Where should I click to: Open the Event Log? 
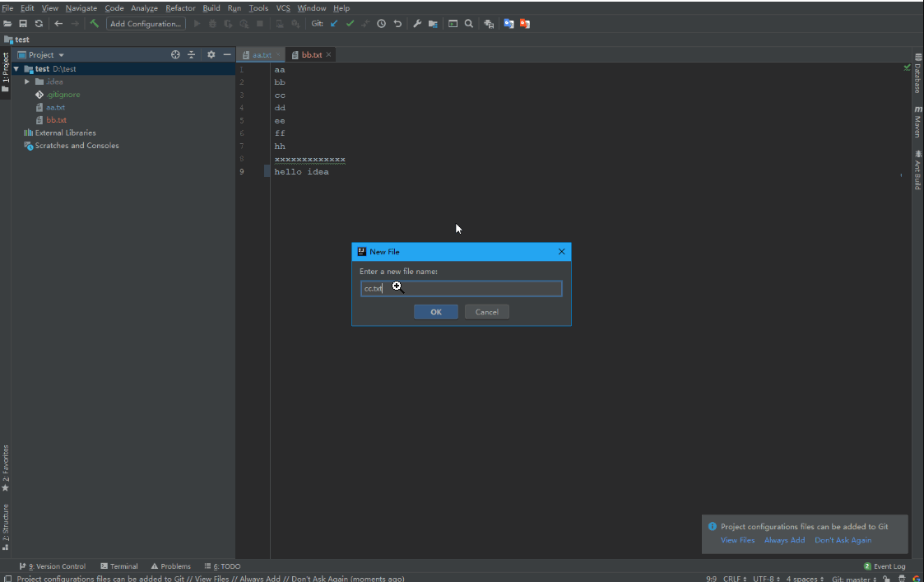[x=885, y=566]
